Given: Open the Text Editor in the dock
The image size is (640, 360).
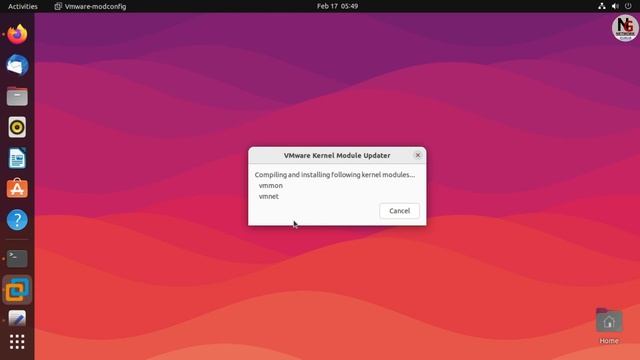Looking at the screenshot, I should tap(17, 318).
